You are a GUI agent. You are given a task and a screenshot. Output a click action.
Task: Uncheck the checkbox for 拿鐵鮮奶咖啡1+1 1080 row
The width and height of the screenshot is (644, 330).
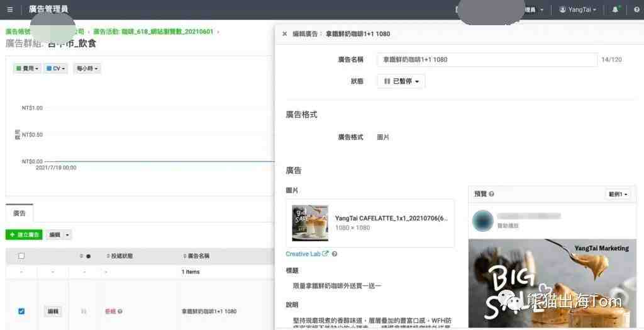click(x=21, y=312)
